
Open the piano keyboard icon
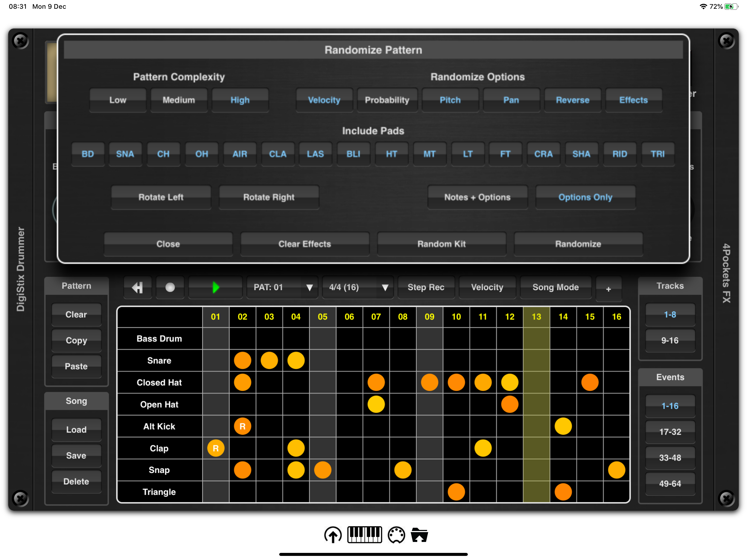point(364,535)
